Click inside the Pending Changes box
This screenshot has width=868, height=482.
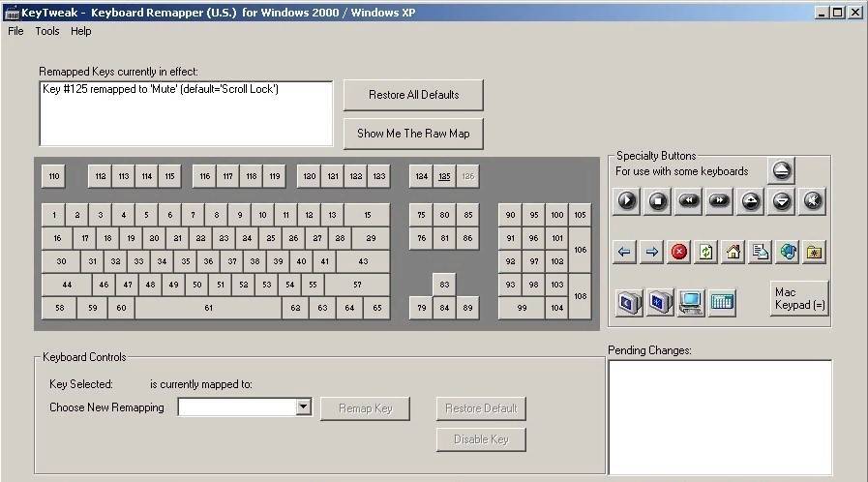(720, 418)
